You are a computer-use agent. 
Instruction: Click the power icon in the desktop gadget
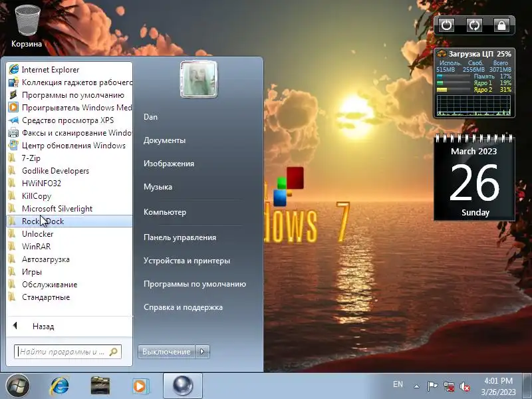tap(446, 25)
